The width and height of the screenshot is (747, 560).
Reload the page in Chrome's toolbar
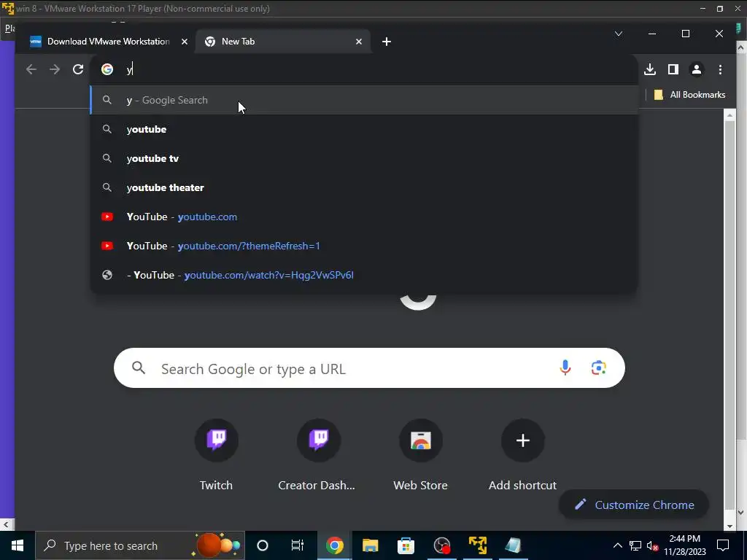[x=78, y=69]
